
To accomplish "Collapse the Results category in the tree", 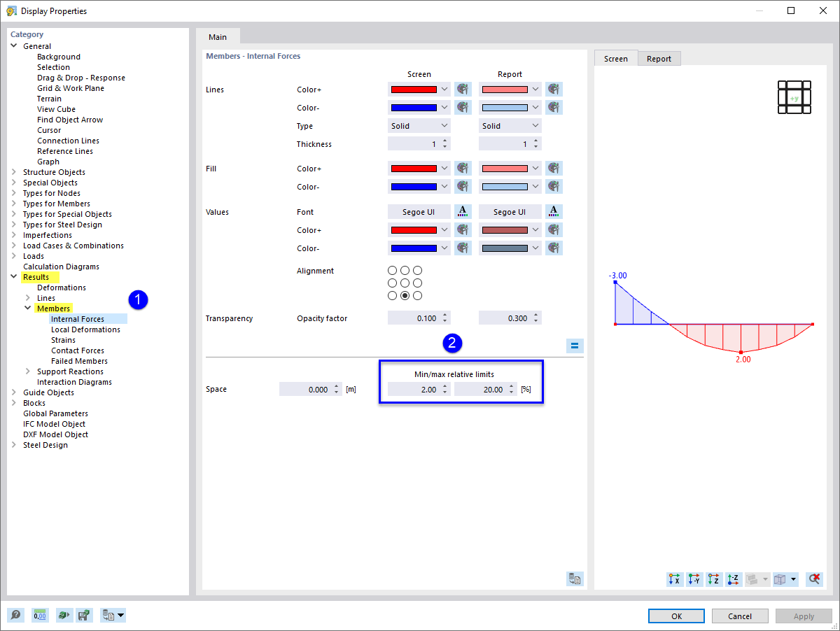I will click(14, 276).
